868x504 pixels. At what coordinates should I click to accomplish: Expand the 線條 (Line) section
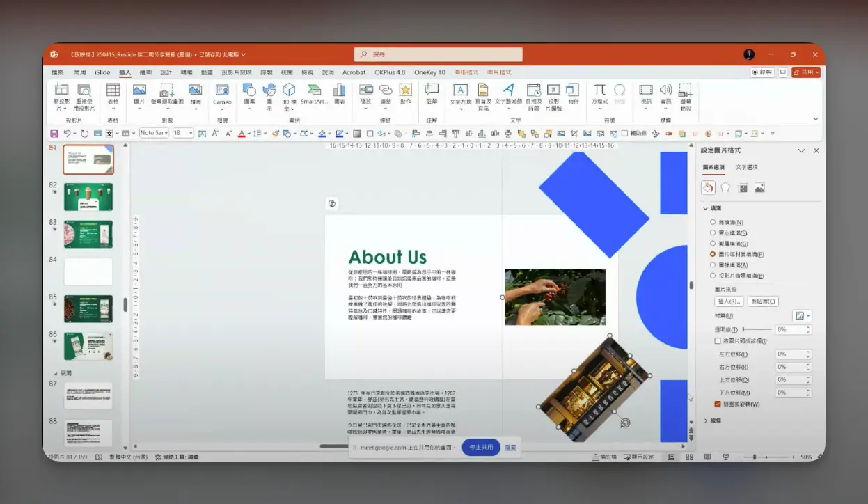point(705,420)
